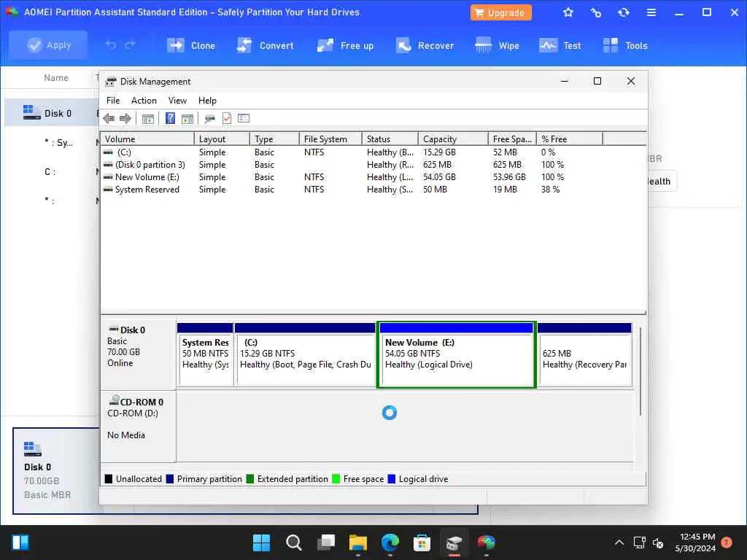Select the New Volume (E:) partition block
The image size is (747, 560).
point(457,355)
